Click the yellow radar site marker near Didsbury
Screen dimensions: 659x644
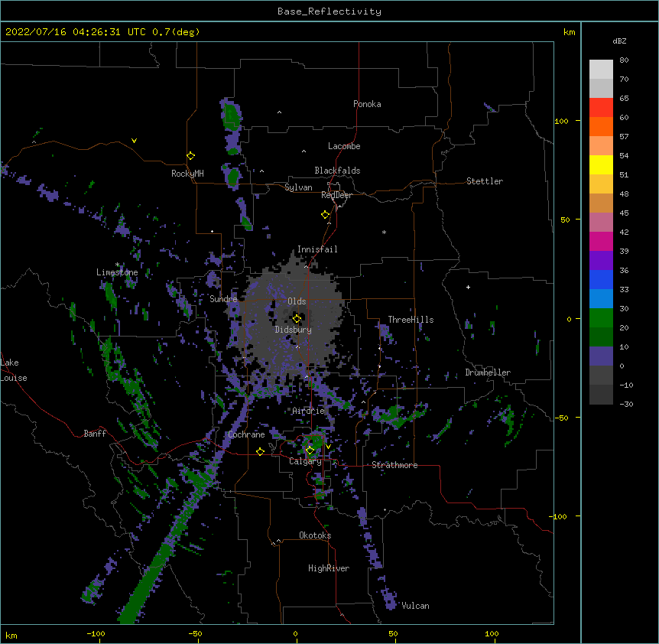pos(297,319)
